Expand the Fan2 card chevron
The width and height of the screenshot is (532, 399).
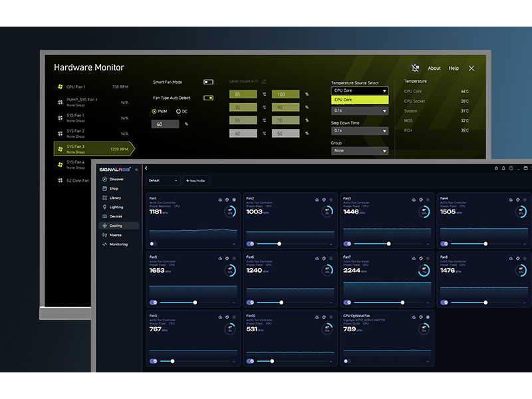[331, 244]
